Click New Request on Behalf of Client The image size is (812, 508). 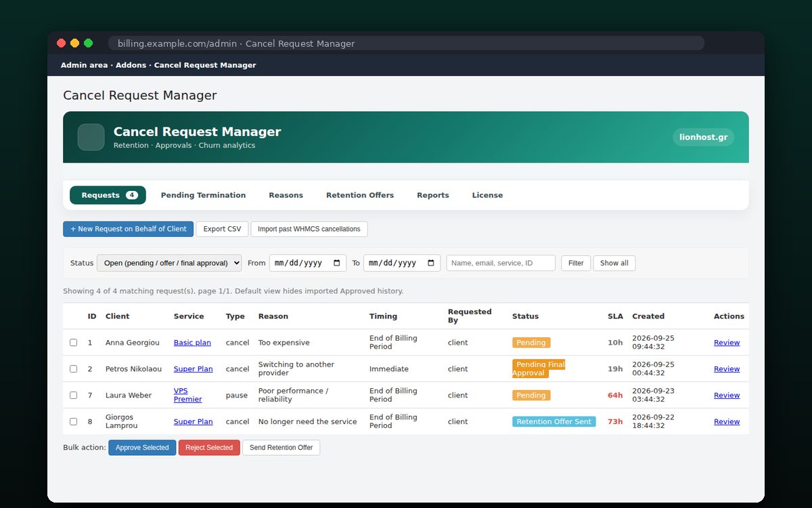129,229
